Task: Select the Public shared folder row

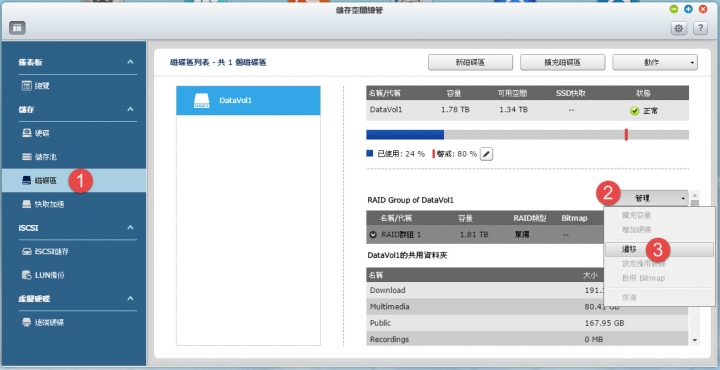Action: [x=527, y=323]
